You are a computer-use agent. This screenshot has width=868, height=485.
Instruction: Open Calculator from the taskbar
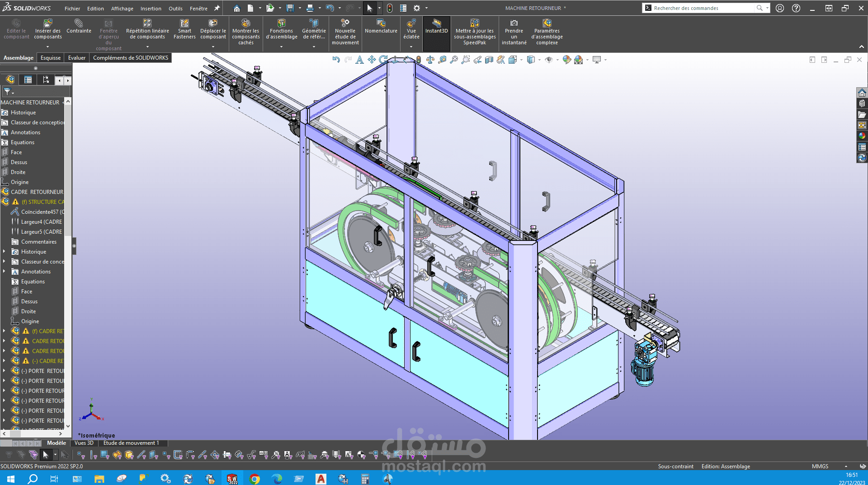click(365, 479)
